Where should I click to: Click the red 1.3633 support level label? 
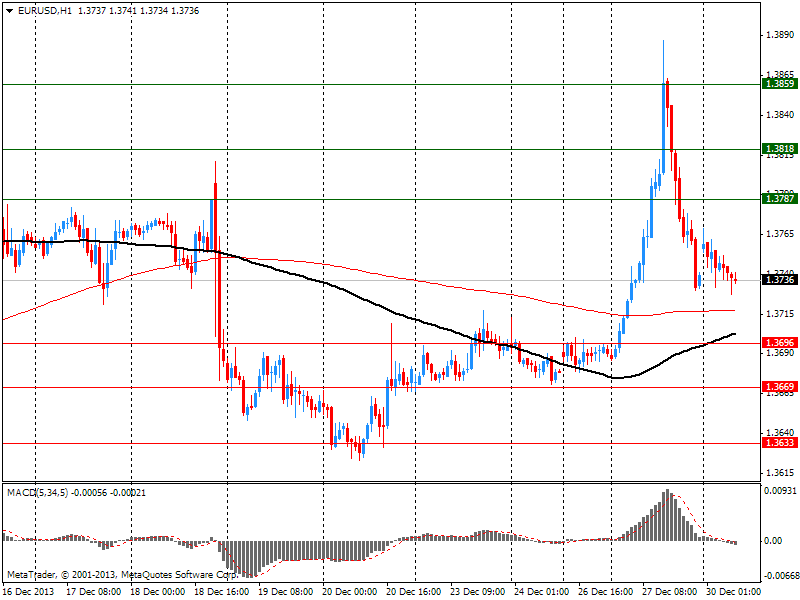[780, 442]
